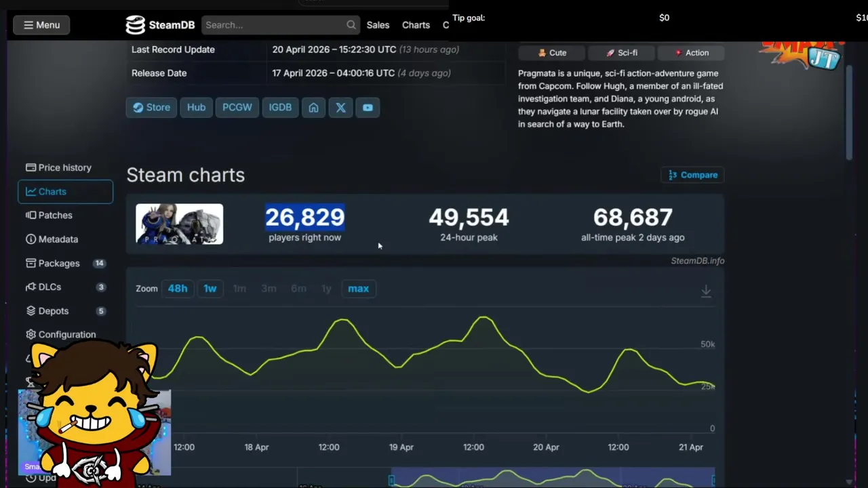The width and height of the screenshot is (868, 488).
Task: Open the IGDB link
Action: click(x=280, y=107)
